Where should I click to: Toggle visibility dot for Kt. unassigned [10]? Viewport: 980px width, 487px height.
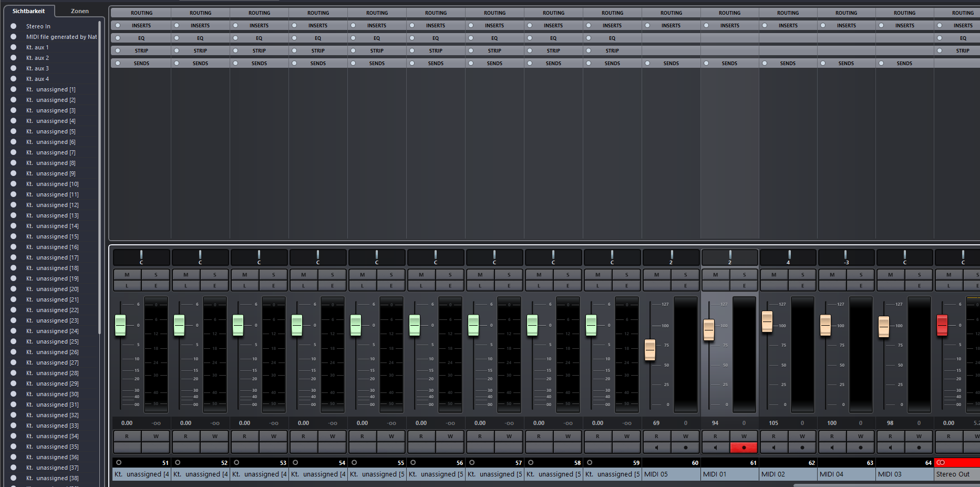14,184
